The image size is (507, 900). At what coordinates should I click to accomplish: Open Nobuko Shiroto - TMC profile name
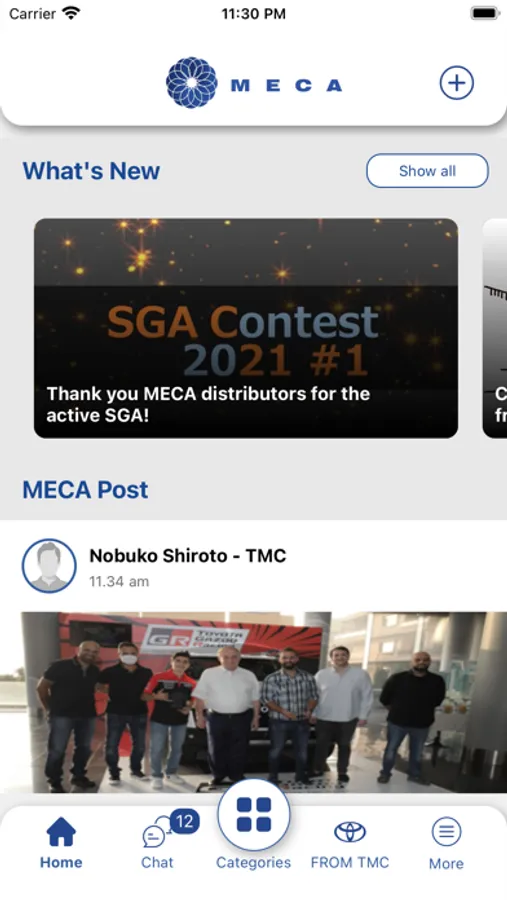[x=188, y=556]
